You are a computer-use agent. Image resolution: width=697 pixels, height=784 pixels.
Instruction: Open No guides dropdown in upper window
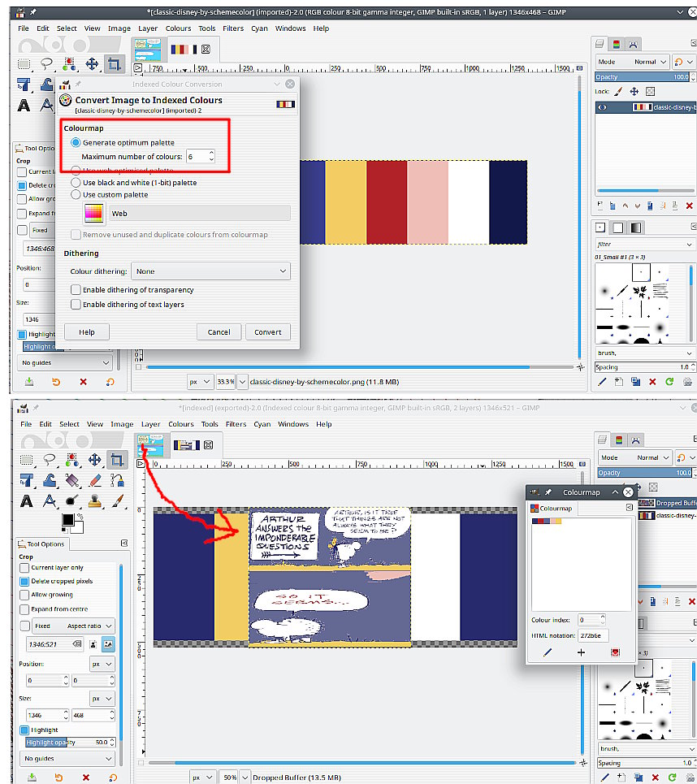tap(65, 363)
